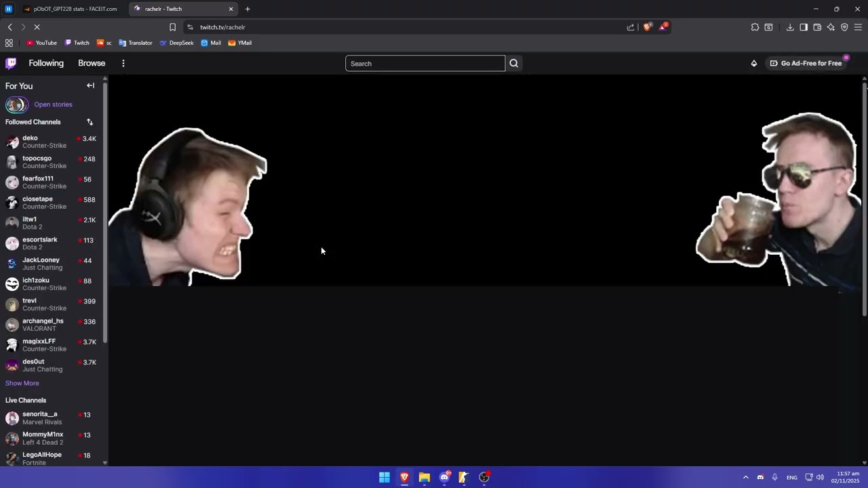Open the Bits diamond icon

pyautogui.click(x=753, y=64)
